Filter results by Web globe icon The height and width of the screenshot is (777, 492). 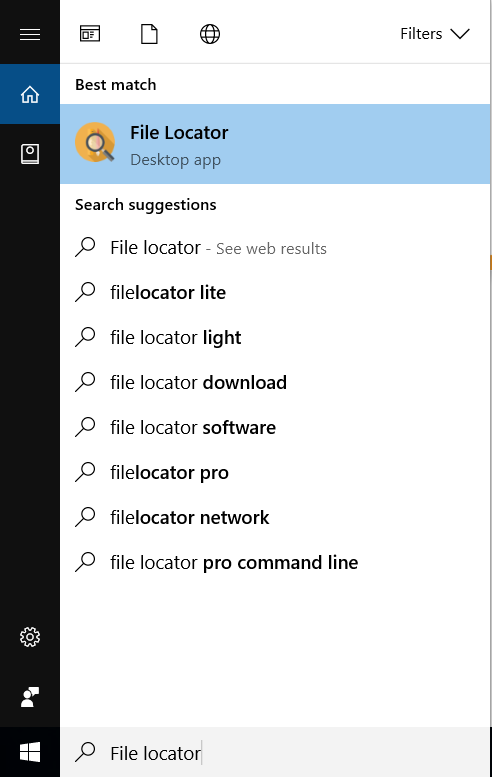click(210, 34)
